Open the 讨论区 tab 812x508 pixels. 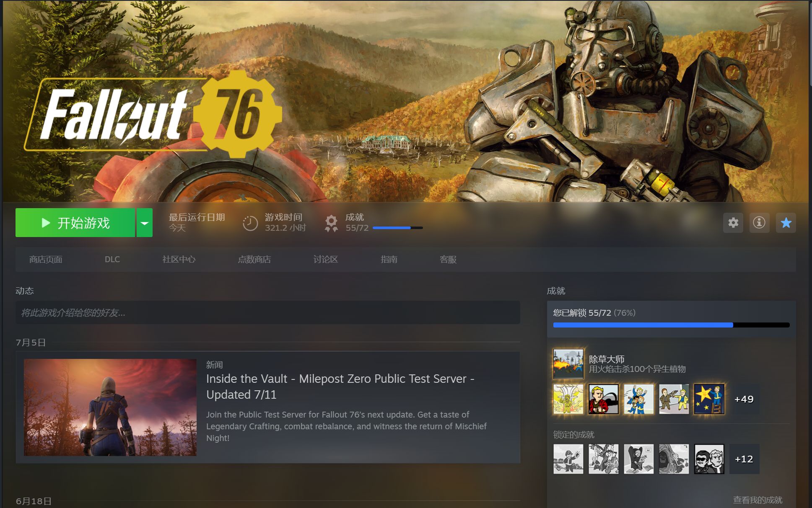click(326, 260)
